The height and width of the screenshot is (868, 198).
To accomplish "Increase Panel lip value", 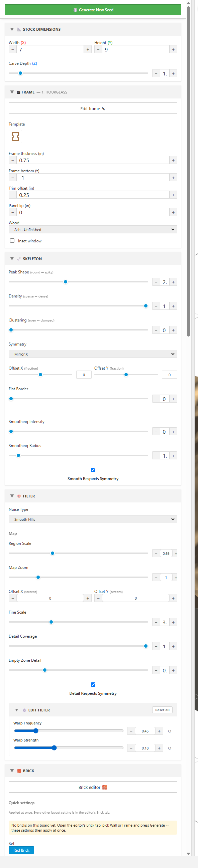I will (173, 212).
